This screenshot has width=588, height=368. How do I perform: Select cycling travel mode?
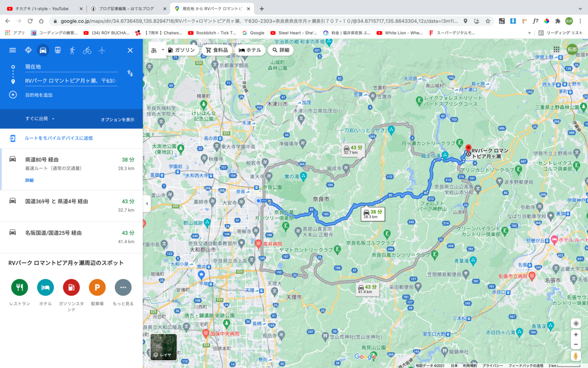(87, 50)
